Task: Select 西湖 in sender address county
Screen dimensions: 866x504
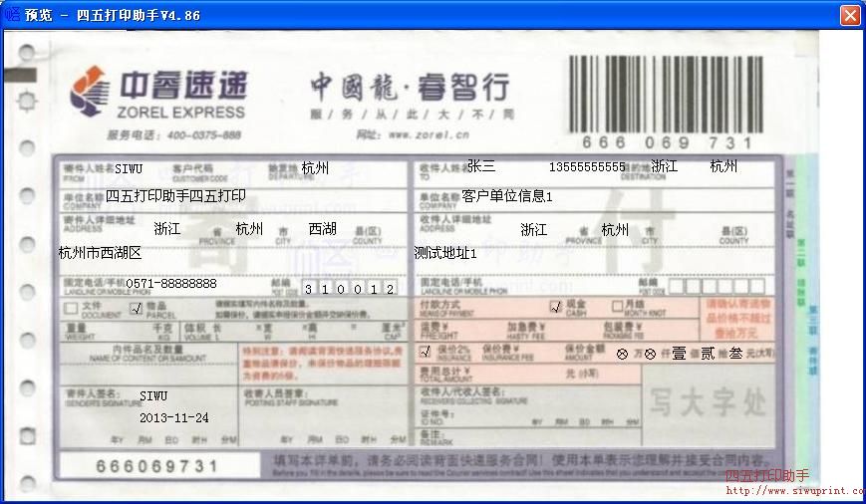Action: 323,228
